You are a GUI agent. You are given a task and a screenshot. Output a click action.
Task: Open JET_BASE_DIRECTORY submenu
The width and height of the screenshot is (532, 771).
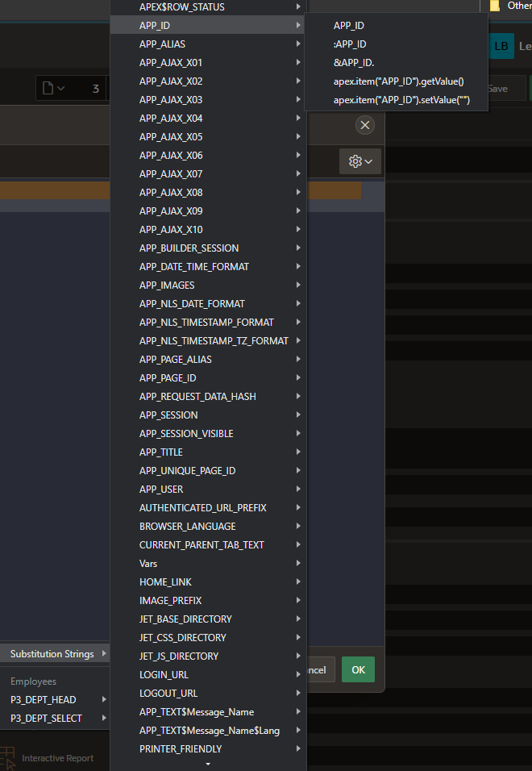pos(208,619)
